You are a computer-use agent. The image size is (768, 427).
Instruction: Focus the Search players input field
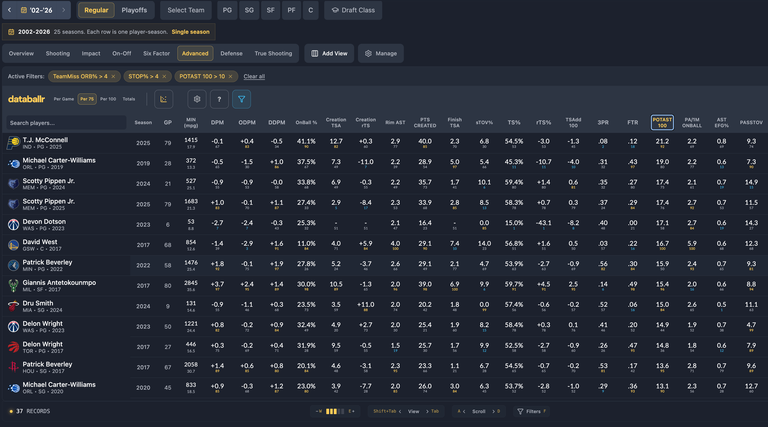(66, 123)
